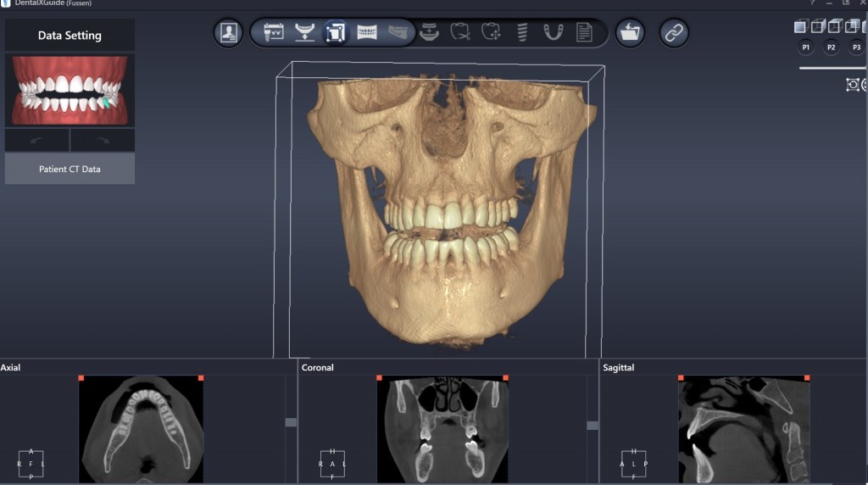Click the jaw scan import icon

[x=304, y=33]
